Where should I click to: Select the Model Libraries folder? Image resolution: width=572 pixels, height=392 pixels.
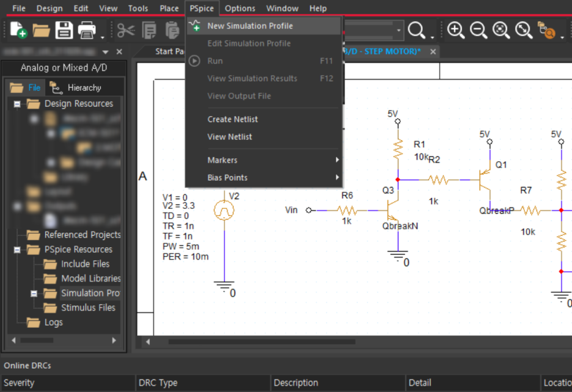pyautogui.click(x=82, y=278)
